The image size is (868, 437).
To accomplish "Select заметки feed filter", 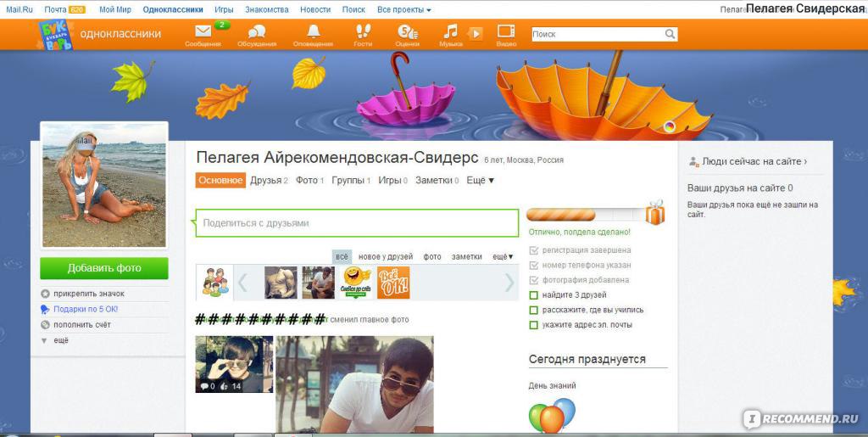I will click(x=467, y=257).
